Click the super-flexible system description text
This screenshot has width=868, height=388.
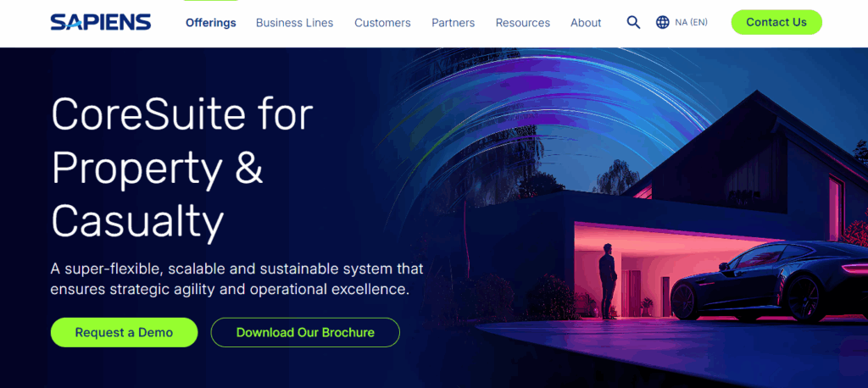click(236, 279)
